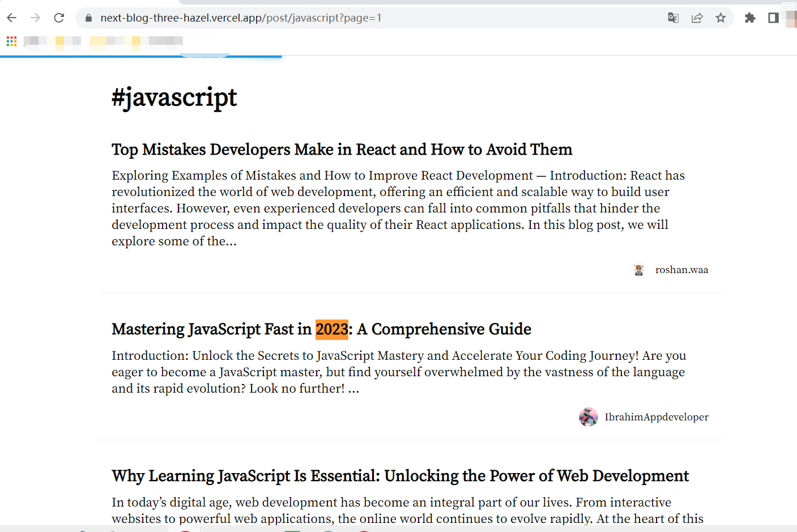Viewport: 797px width, 532px height.
Task: Reload the current page
Action: pyautogui.click(x=59, y=18)
